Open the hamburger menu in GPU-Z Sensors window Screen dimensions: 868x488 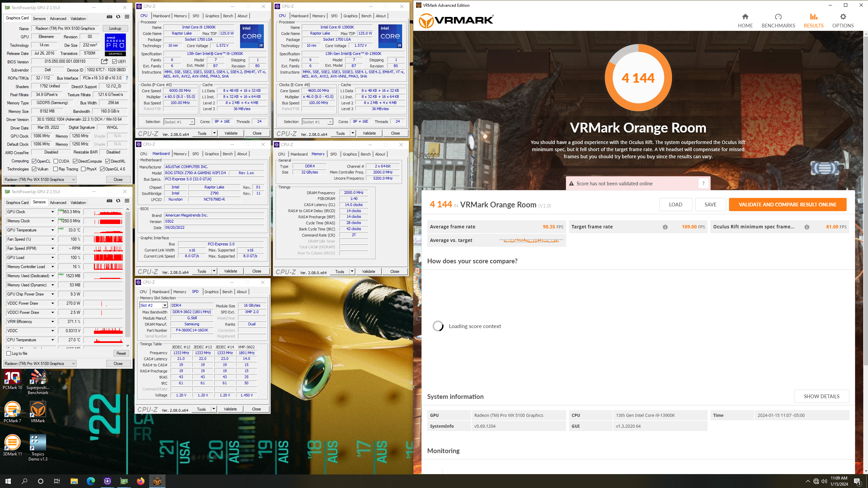tap(127, 201)
